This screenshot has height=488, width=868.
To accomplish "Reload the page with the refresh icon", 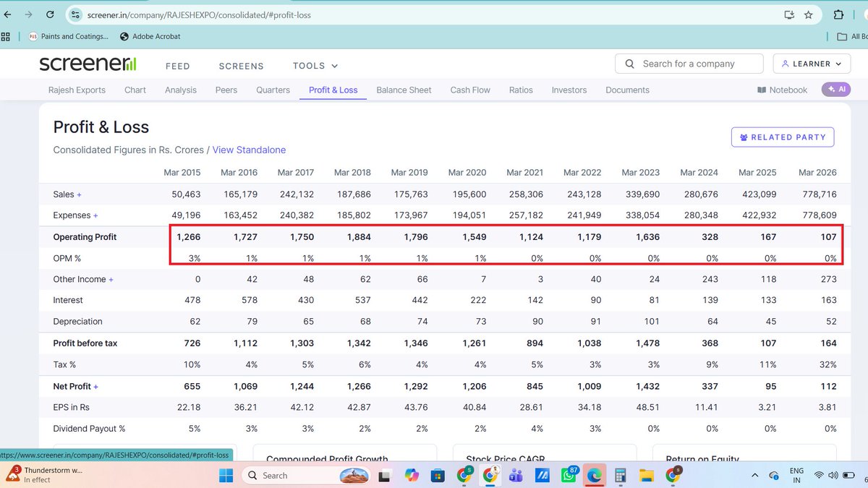I will (50, 14).
